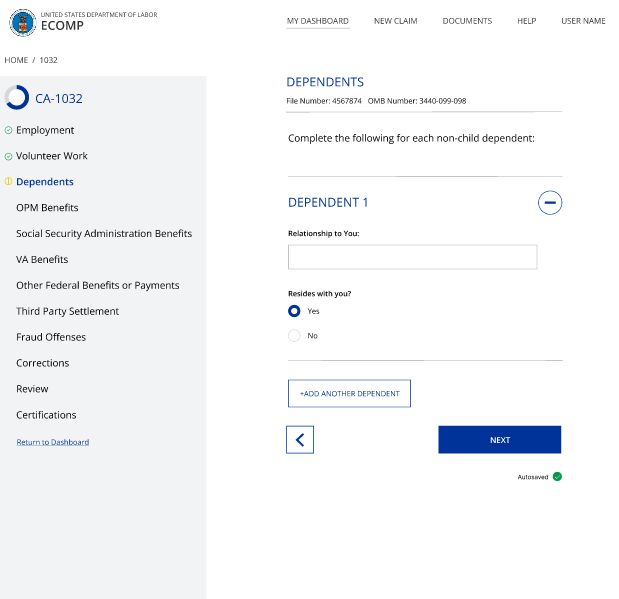Click the DEPENDENT 1 heading
Image resolution: width=619 pixels, height=599 pixels.
328,203
